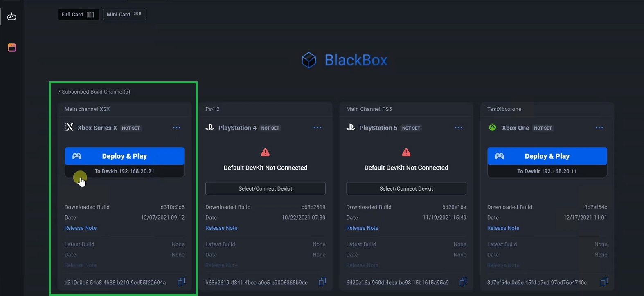Copy build ID b68c2619-d841-4bce-a0c5-b9006368b9de
This screenshot has height=296, width=644.
tap(322, 282)
